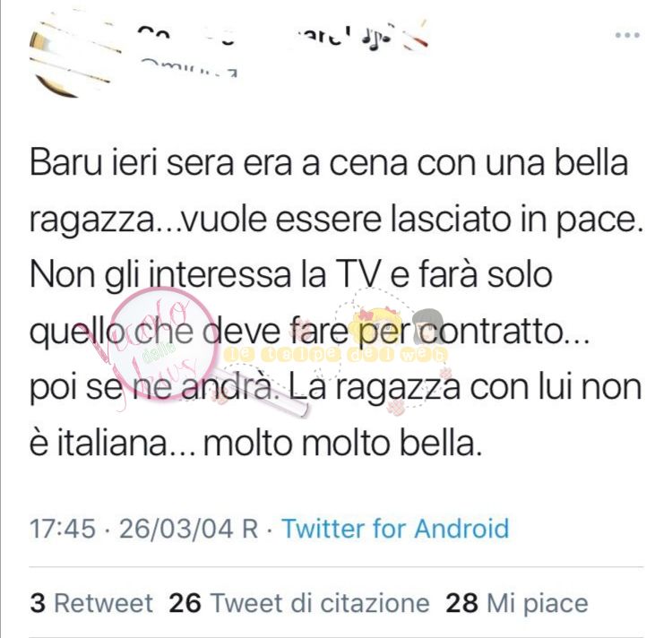
Task: Click the 17:45 tweet timestamp
Action: tap(62, 529)
